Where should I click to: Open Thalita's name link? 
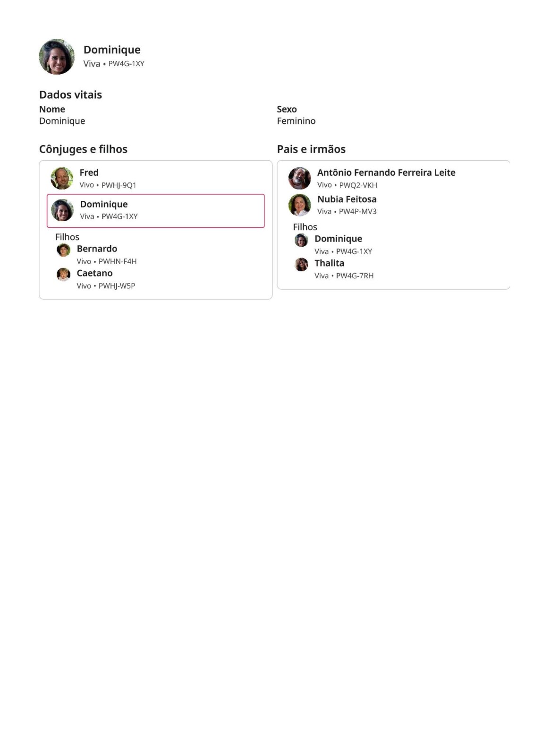(x=329, y=263)
